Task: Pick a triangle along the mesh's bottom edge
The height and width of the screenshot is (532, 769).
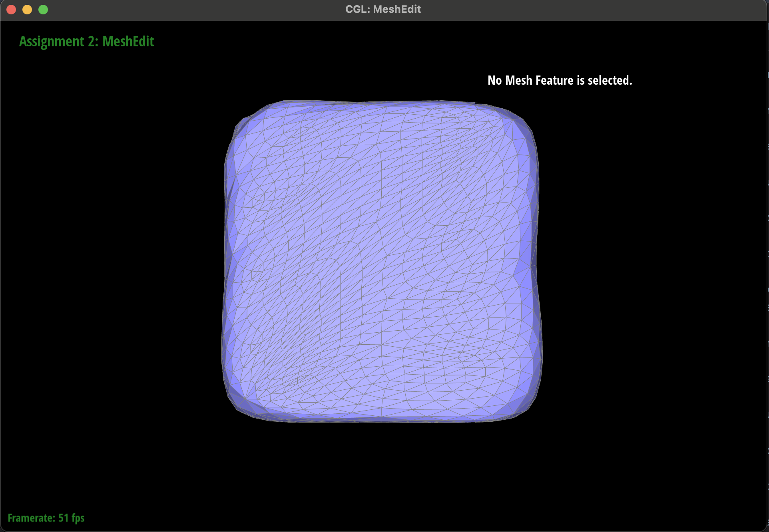Action: (380, 415)
